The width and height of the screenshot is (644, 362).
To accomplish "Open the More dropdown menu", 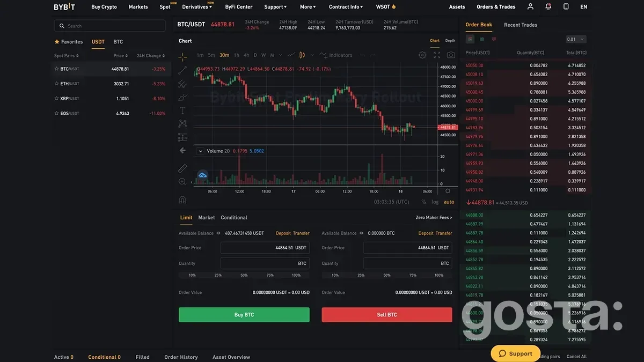I will coord(308,7).
